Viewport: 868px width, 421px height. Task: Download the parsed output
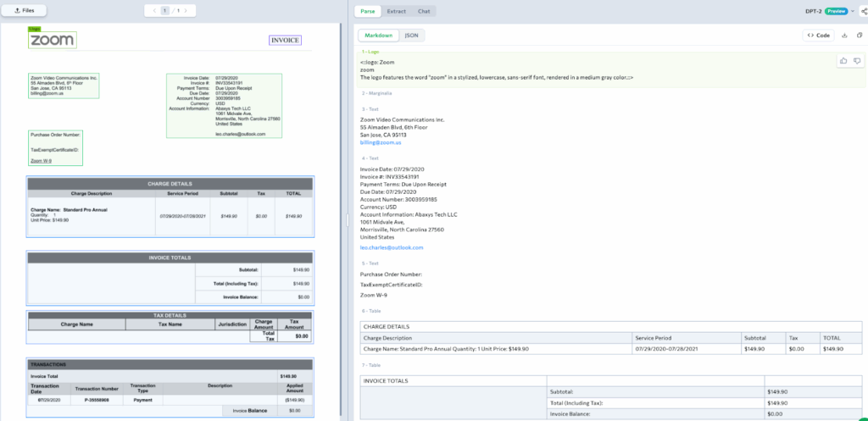(x=845, y=36)
